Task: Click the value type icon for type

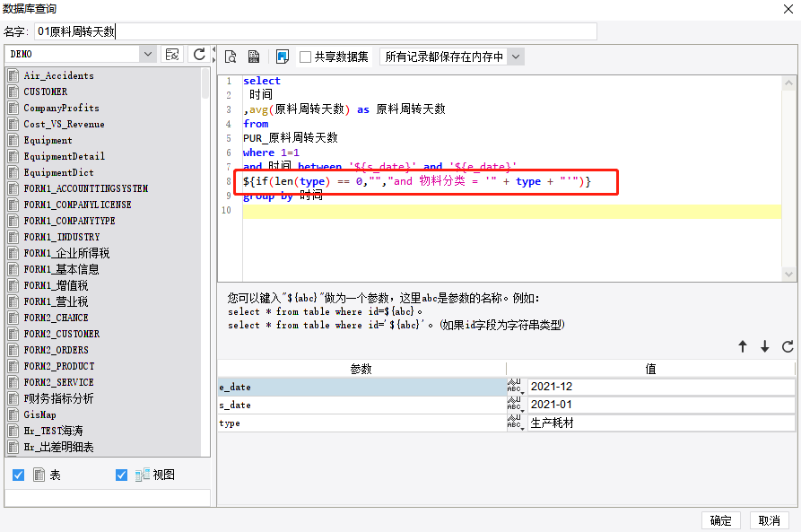Action: [516, 423]
